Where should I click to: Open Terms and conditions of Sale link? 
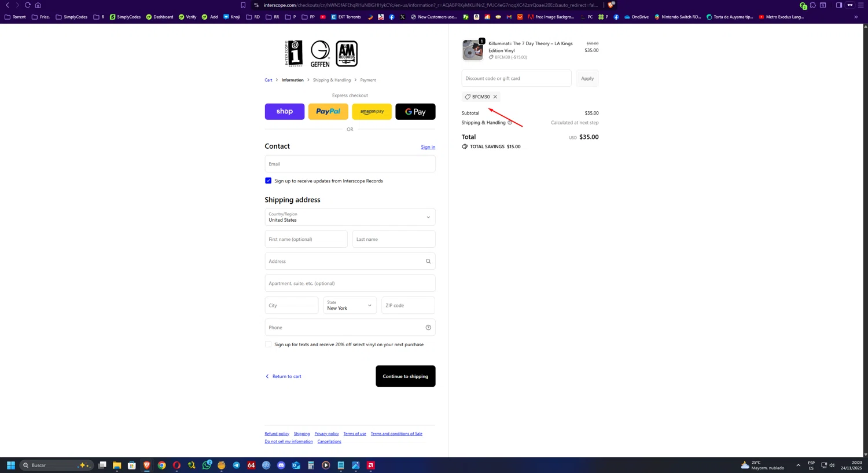(x=396, y=434)
